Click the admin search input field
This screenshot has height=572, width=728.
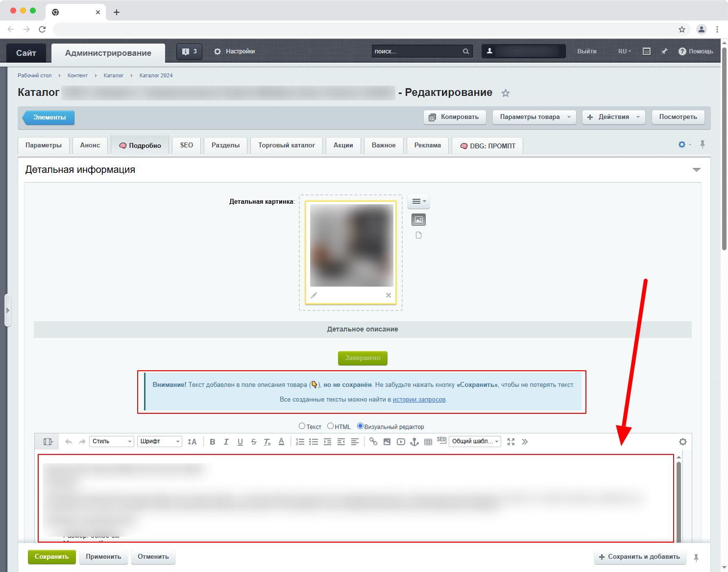[x=416, y=51]
